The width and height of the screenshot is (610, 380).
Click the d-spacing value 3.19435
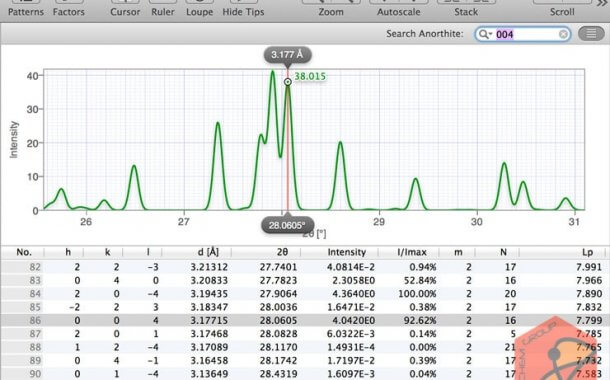(209, 294)
